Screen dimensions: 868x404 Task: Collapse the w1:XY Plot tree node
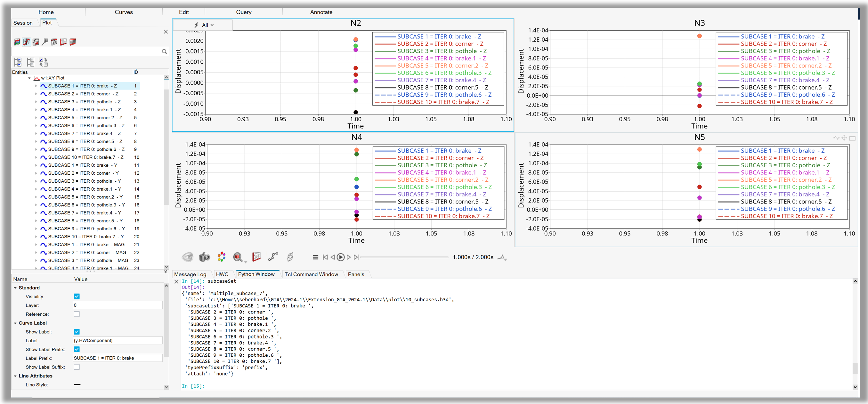click(30, 78)
